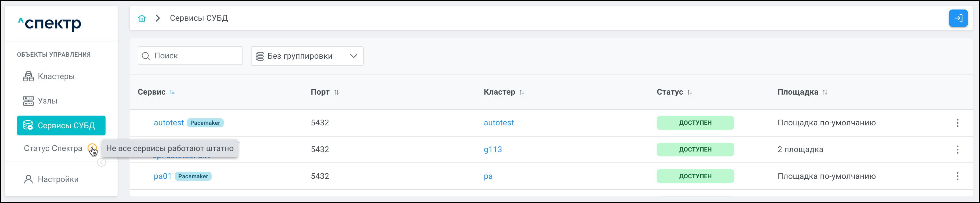Click the Spectr status warning icon
Screen dimensions: 980x203
point(92,148)
